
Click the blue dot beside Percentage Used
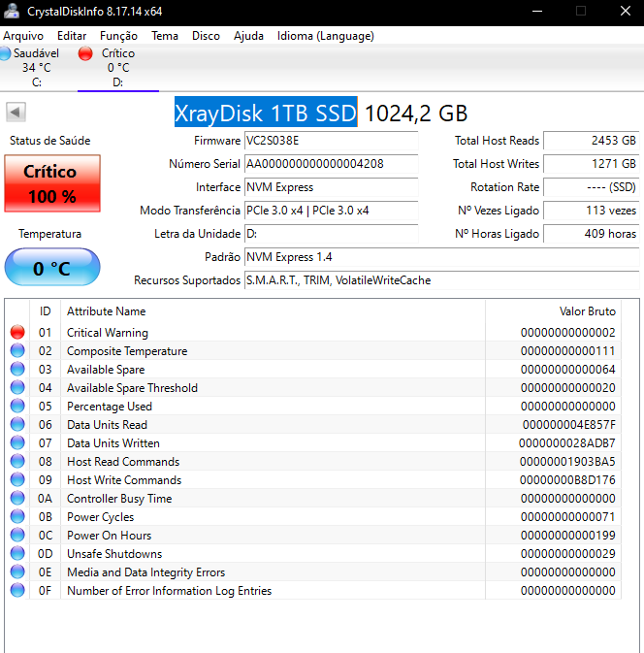17,406
